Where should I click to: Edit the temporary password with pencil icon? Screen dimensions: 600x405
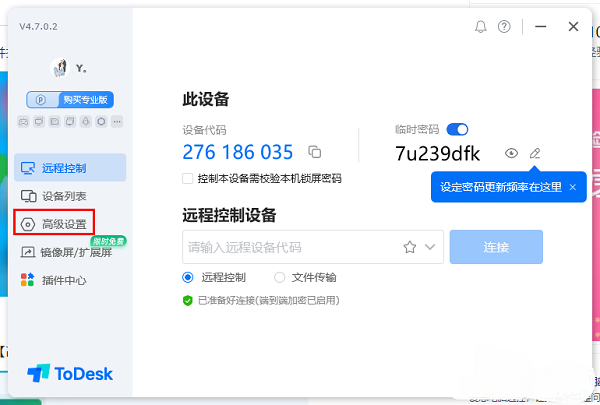[x=535, y=153]
